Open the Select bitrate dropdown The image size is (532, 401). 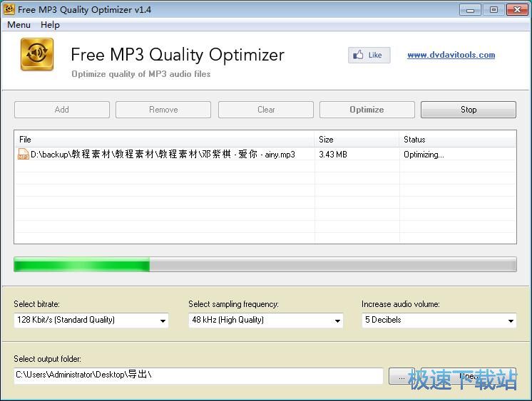click(91, 320)
